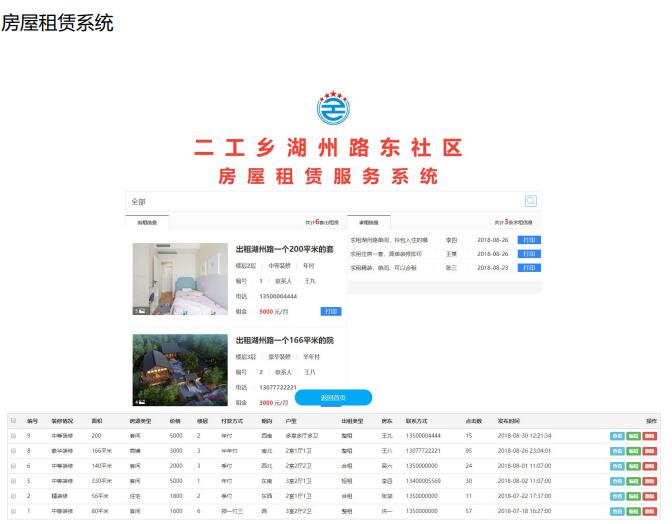Click red delete button in row number 1

(650, 511)
